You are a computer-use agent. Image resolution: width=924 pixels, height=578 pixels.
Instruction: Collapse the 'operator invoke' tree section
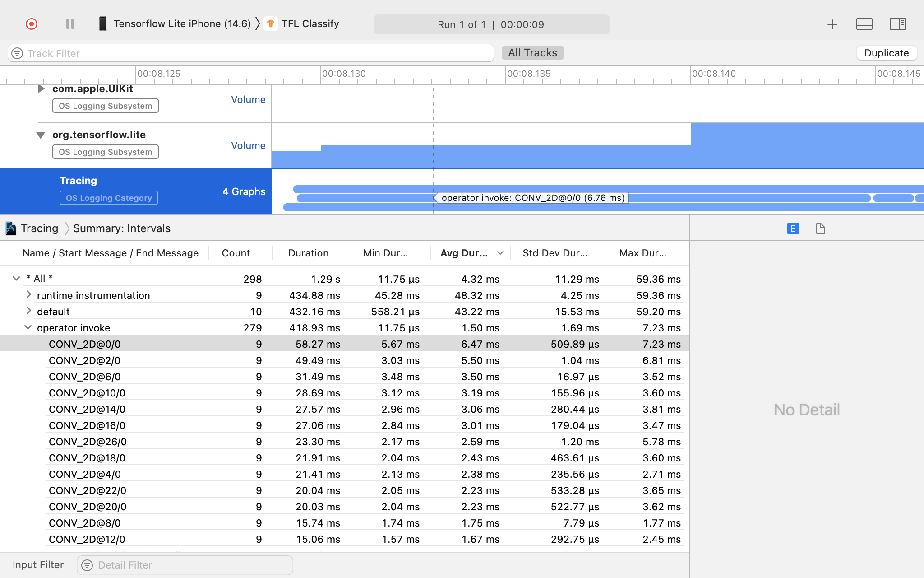pyautogui.click(x=28, y=327)
